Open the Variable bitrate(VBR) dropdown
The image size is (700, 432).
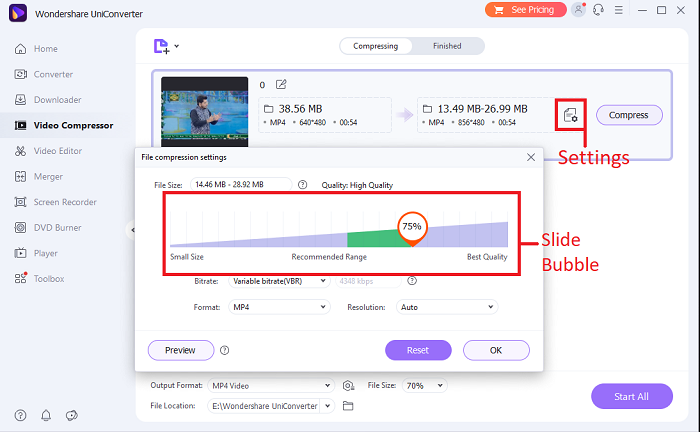[x=279, y=281]
